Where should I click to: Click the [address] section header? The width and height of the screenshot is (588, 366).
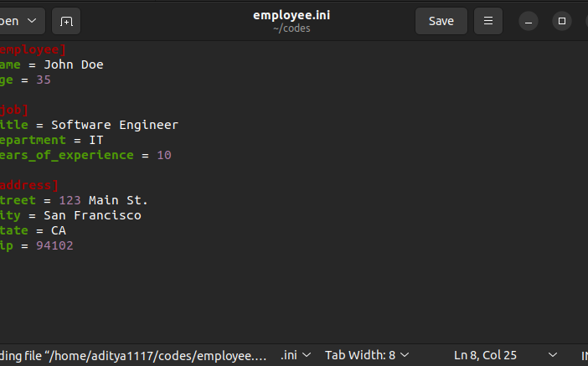coord(28,185)
